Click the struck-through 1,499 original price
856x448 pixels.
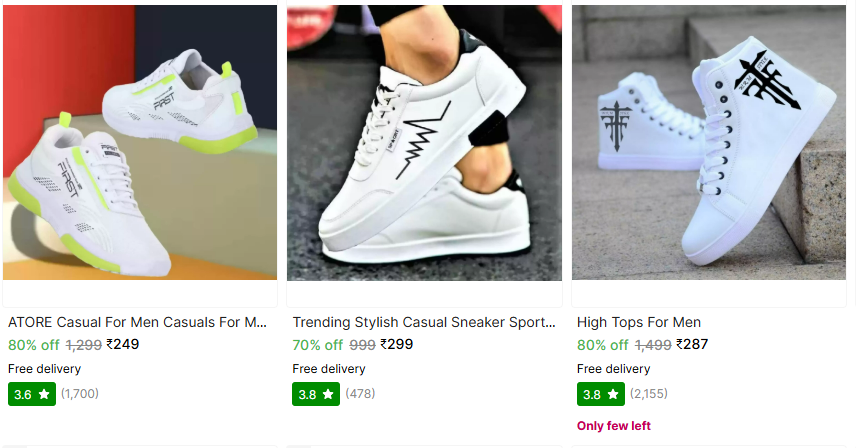pyautogui.click(x=653, y=345)
